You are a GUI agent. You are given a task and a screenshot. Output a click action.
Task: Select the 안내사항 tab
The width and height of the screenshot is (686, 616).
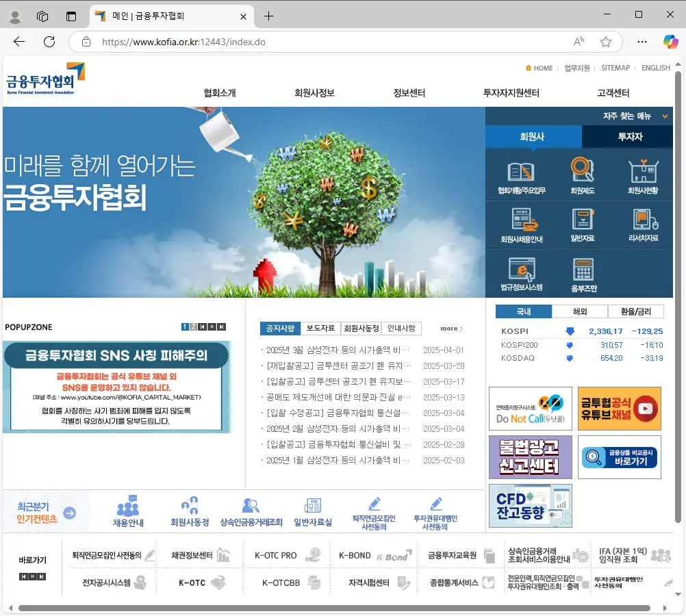pos(401,328)
